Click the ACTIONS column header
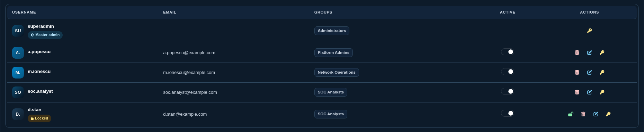Screen dimensions: 644x132 click(x=589, y=12)
